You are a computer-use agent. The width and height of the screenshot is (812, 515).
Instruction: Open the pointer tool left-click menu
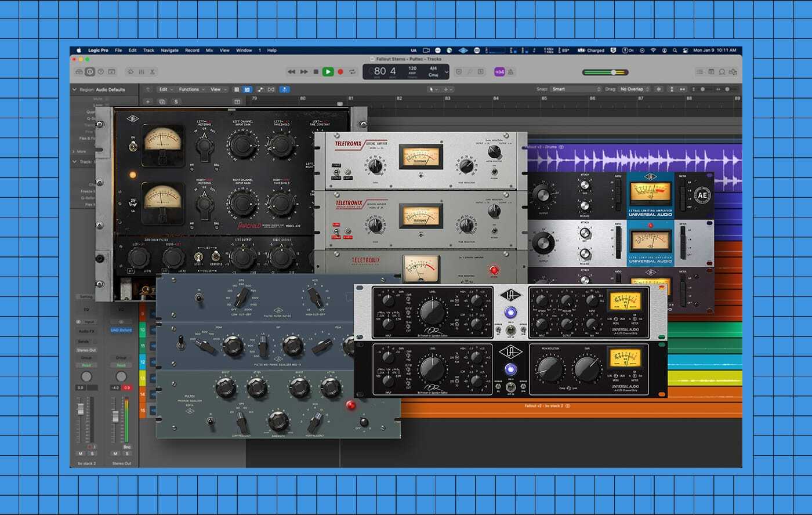[433, 89]
